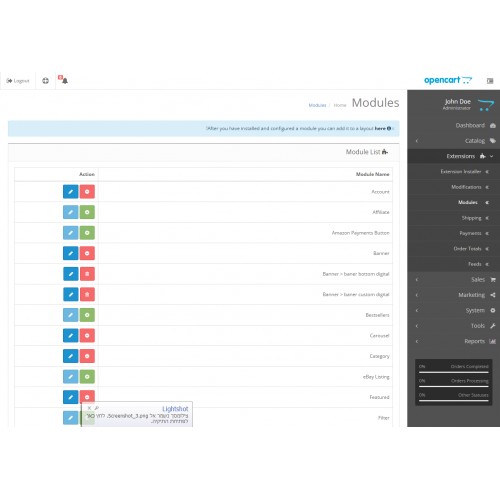Click the 'Amazon Payments Button' module name
Screen dimensions: 500x500
[360, 233]
